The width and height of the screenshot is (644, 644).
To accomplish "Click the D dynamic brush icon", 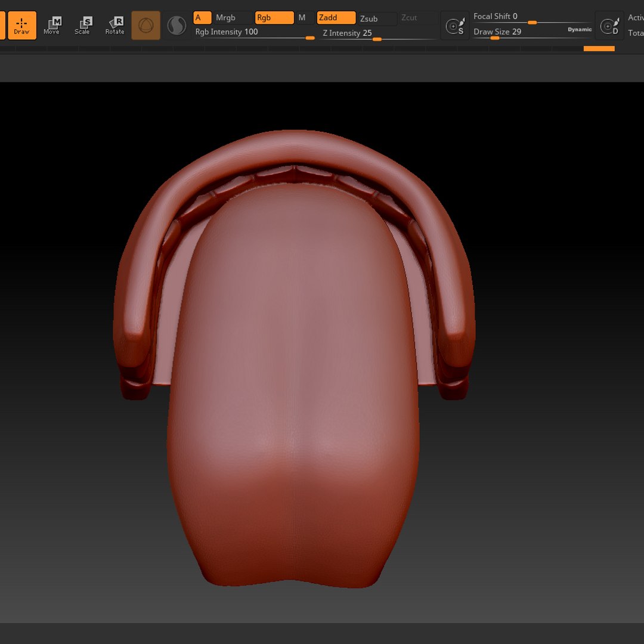I will click(x=609, y=26).
